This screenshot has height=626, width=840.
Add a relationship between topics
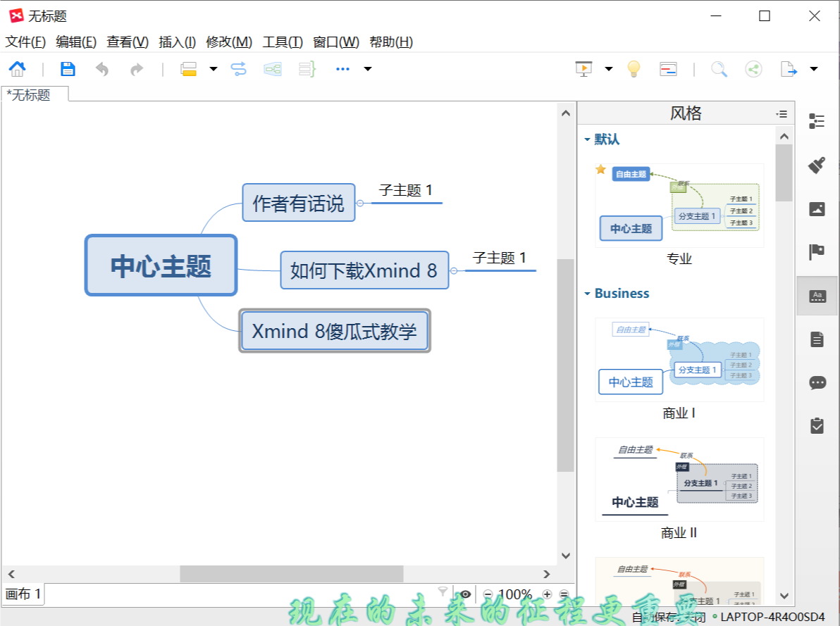(238, 68)
